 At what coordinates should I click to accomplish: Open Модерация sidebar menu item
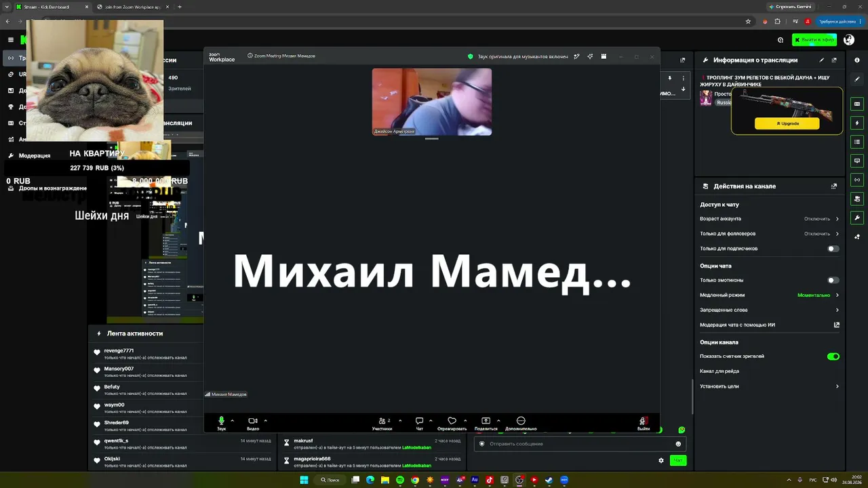click(35, 156)
